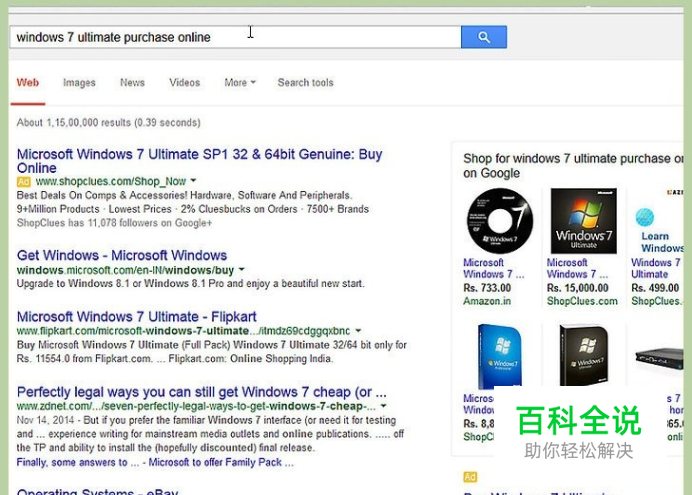This screenshot has height=495, width=692.
Task: Open Get Windows - Microsoft Windows result
Action: point(122,255)
